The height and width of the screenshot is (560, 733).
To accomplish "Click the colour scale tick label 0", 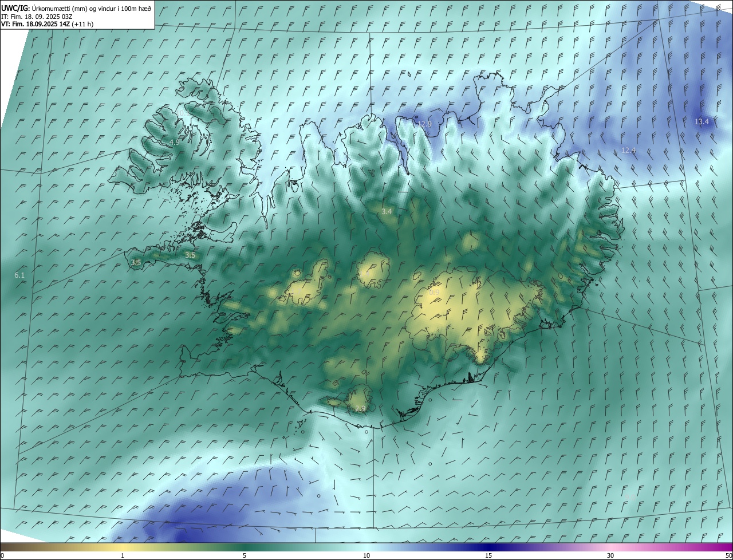I will 2,556.
